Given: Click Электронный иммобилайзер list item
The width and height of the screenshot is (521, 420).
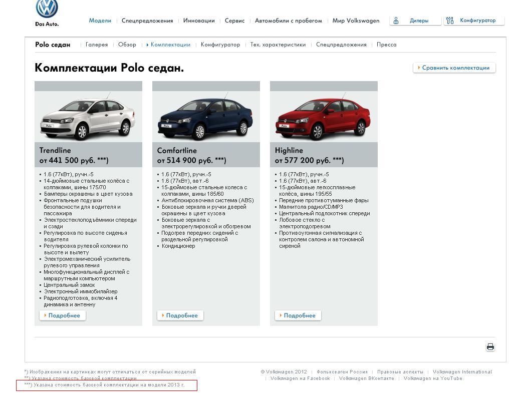Looking at the screenshot, I should coord(81,291).
